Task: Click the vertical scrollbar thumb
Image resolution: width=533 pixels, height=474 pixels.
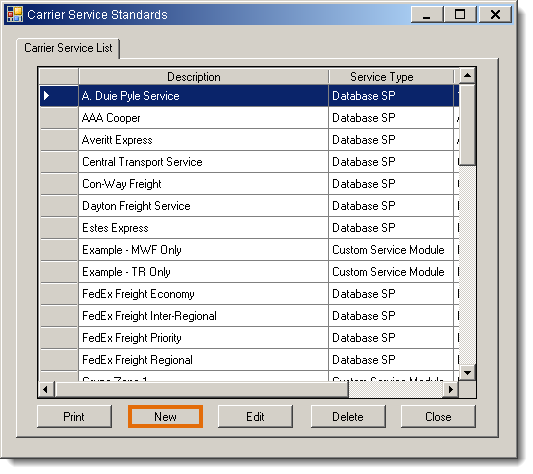Action: [x=467, y=125]
